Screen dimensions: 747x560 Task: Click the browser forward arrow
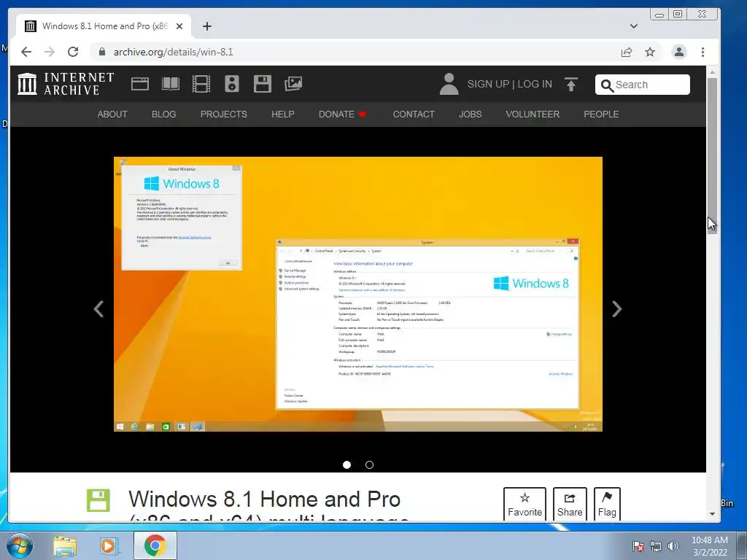pos(50,52)
